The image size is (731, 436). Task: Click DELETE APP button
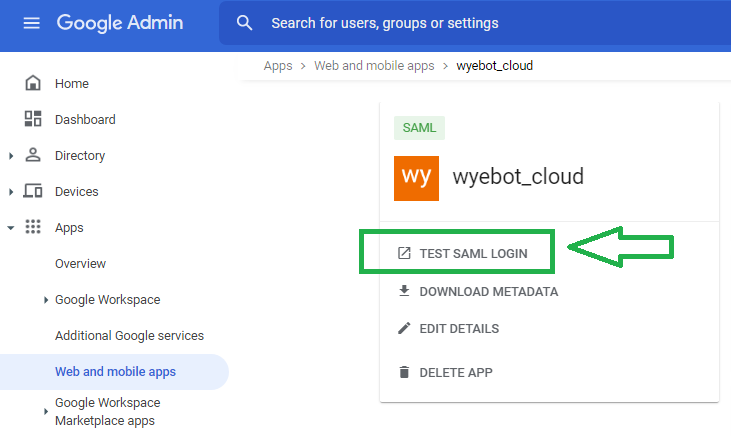coord(456,373)
